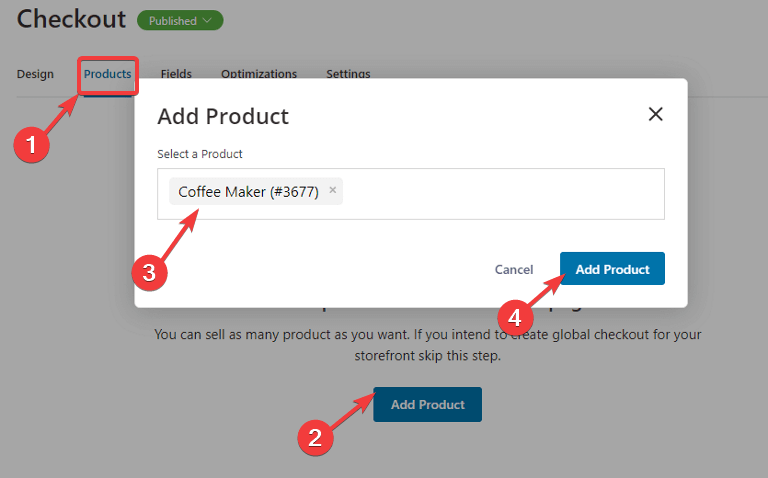
Task: Click the Add Product dialog title
Action: 223,117
